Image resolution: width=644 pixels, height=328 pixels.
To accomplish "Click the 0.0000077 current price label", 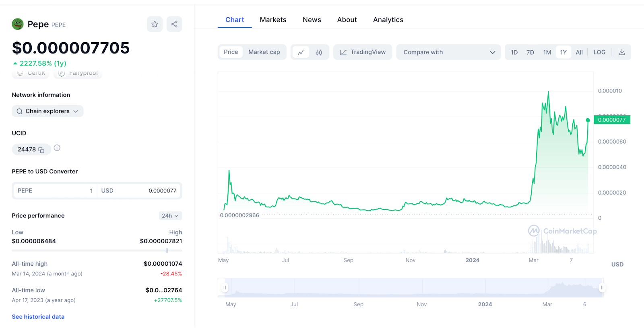I will point(612,120).
